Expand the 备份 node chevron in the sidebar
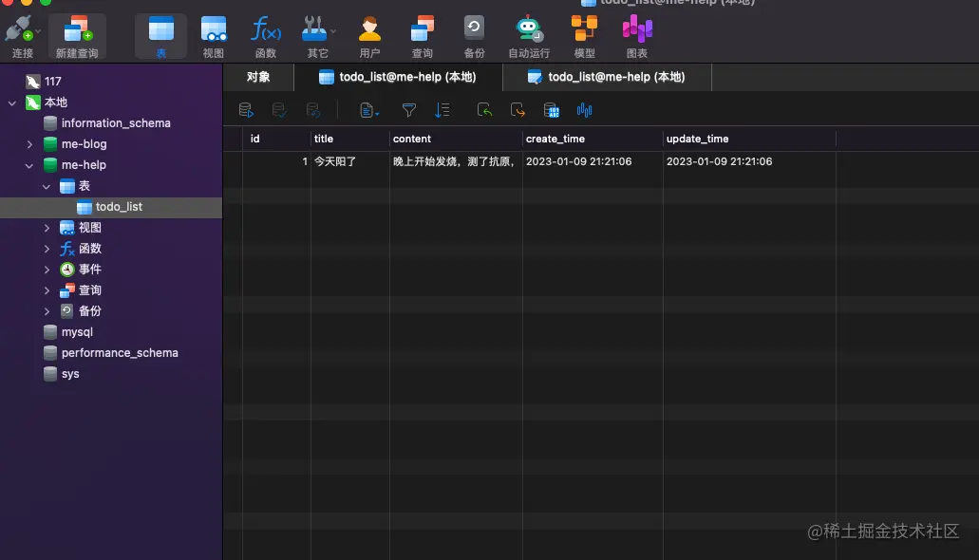Viewport: 979px width, 560px height. 47,311
